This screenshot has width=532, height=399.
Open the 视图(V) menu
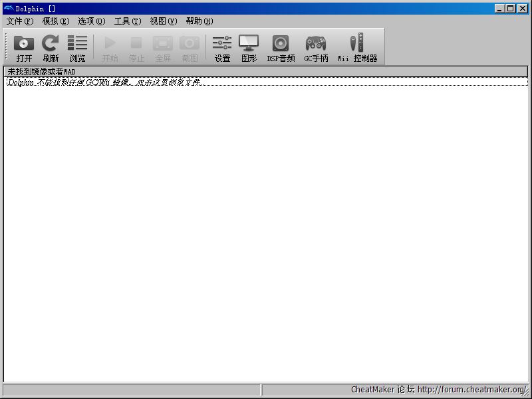pyautogui.click(x=163, y=21)
